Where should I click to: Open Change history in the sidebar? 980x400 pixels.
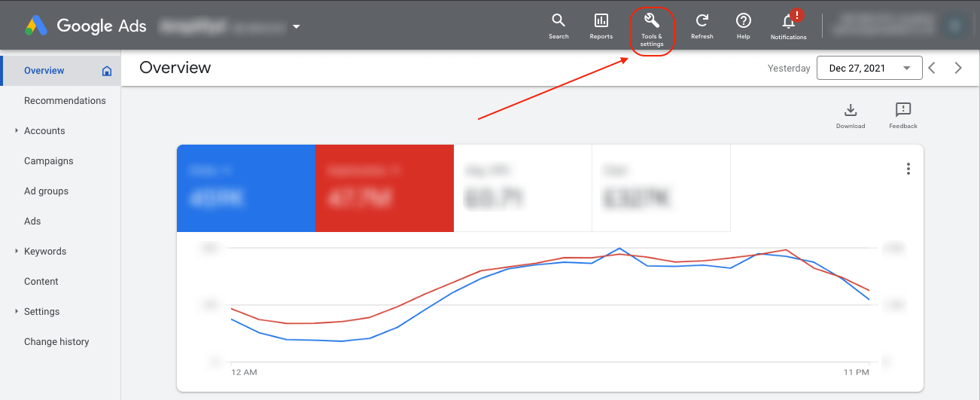(x=56, y=342)
